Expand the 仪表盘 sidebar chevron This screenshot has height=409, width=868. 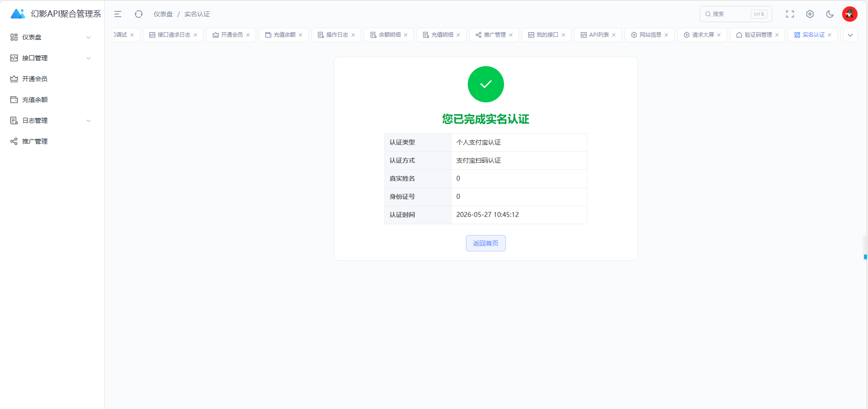tap(89, 37)
